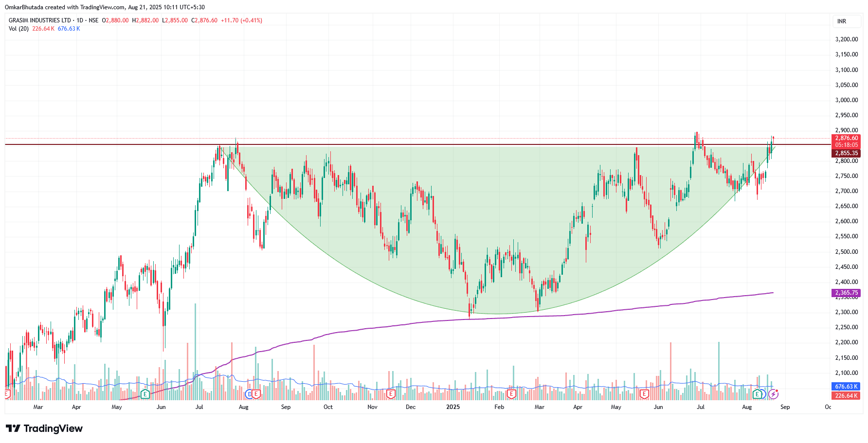Click the 3,150.00 price axis label

point(847,54)
